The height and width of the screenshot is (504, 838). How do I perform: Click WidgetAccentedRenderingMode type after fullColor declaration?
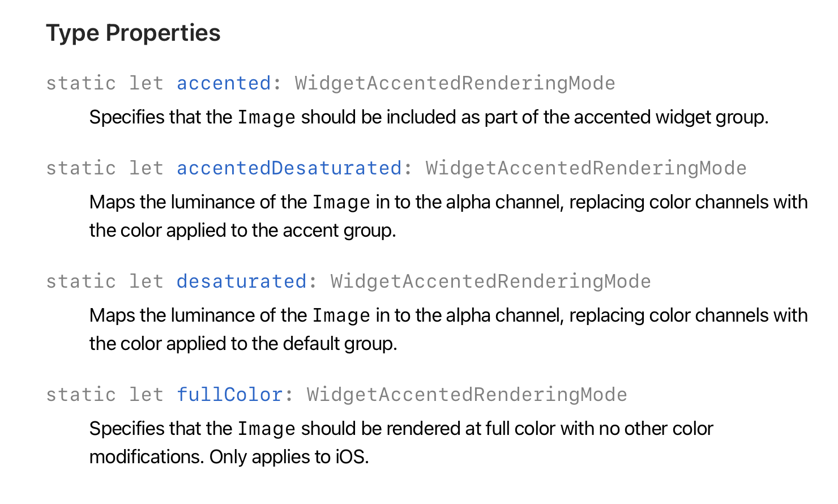pos(467,395)
